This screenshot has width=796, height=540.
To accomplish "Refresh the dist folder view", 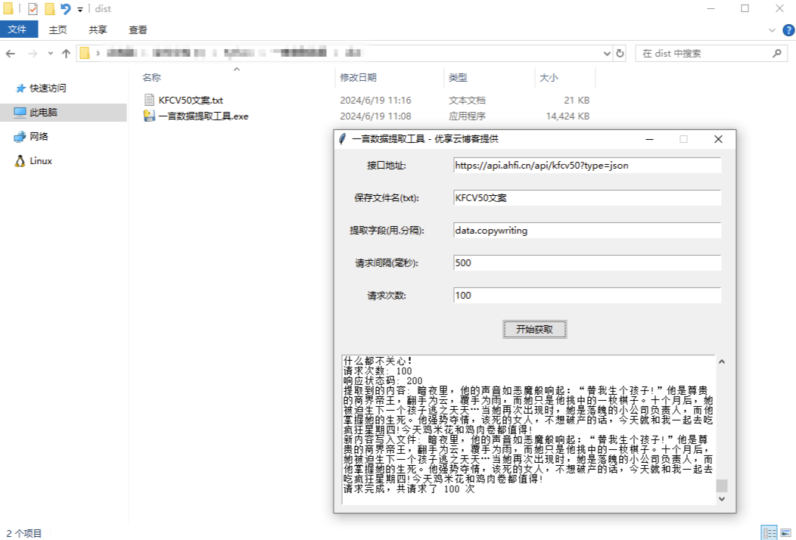I will pos(620,53).
